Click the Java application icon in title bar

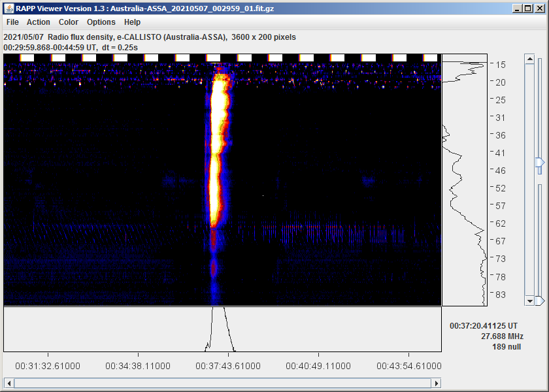point(8,8)
